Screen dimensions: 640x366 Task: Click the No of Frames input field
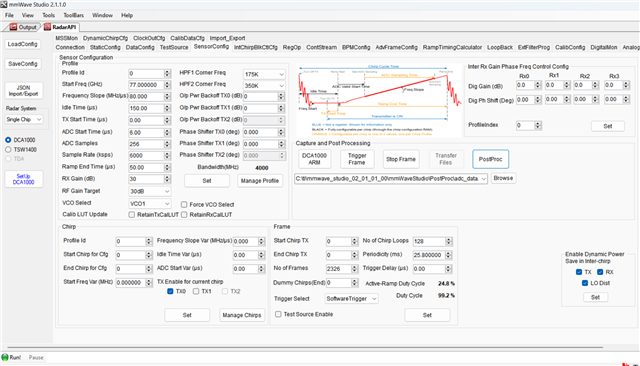pos(338,268)
